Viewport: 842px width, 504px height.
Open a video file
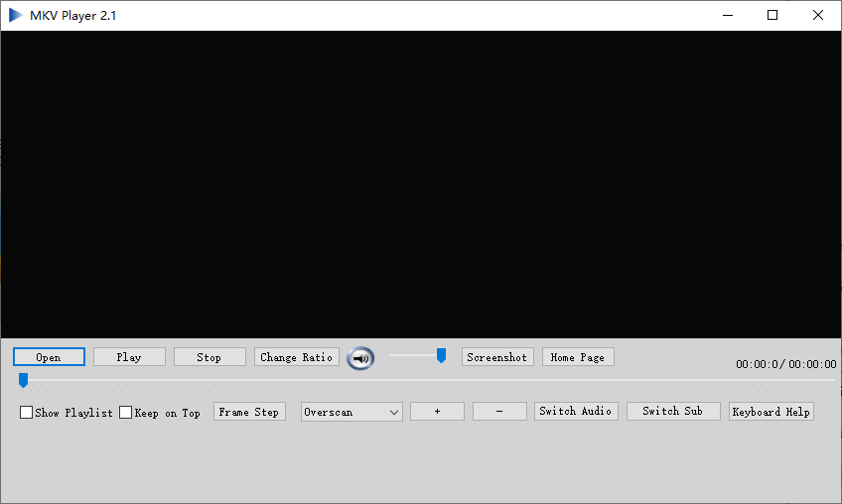(x=49, y=357)
